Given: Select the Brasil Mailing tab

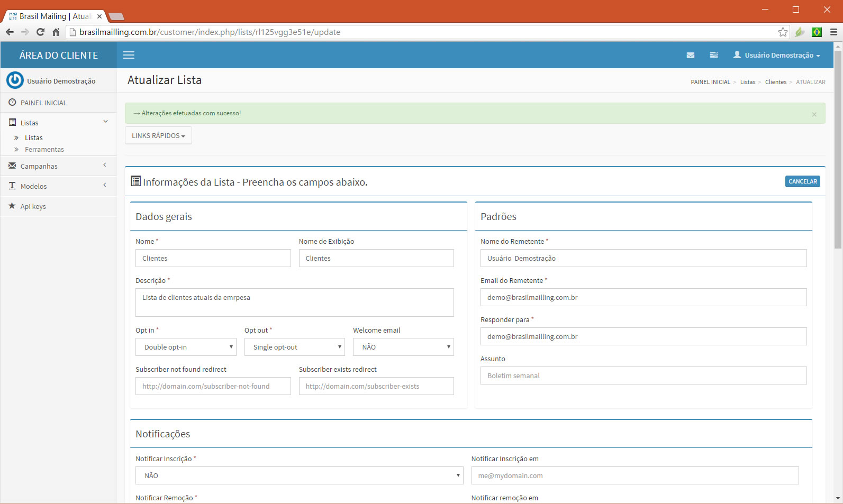Looking at the screenshot, I should (55, 16).
